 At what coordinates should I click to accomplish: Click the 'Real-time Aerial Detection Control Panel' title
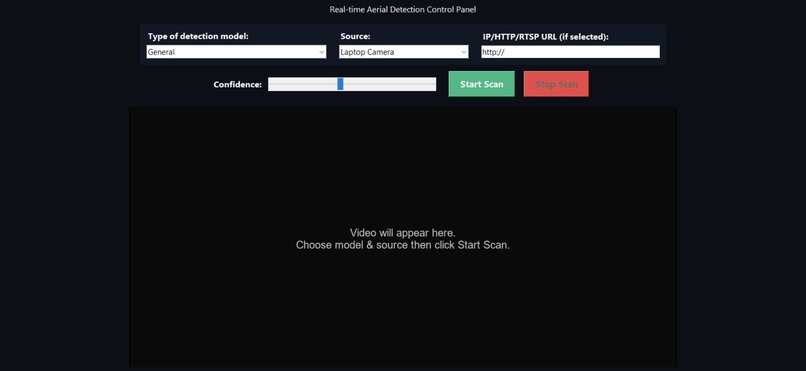[x=403, y=9]
